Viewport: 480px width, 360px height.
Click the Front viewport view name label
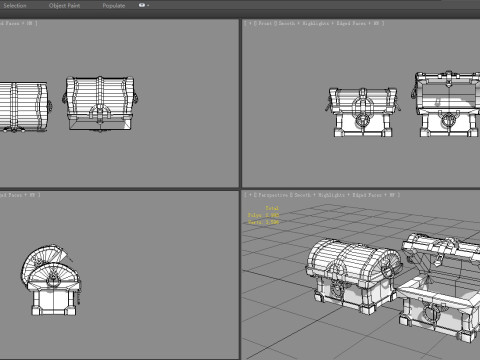click(x=265, y=23)
